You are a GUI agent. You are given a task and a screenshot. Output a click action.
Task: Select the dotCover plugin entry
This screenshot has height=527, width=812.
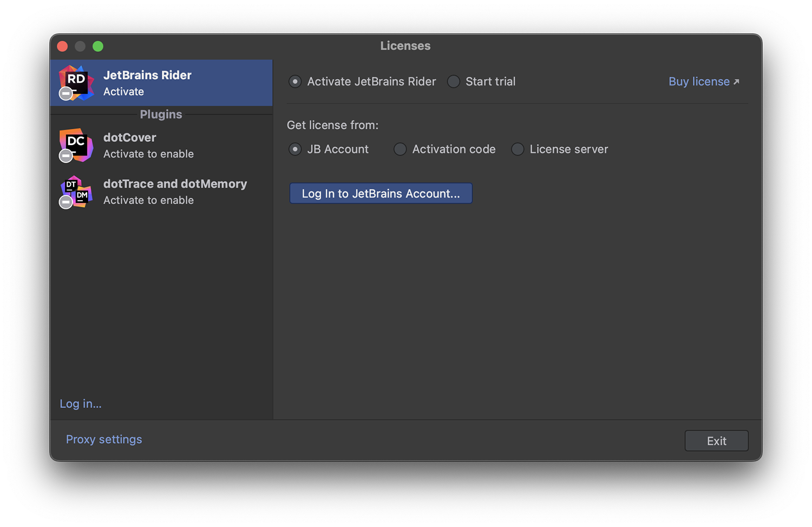tap(161, 146)
